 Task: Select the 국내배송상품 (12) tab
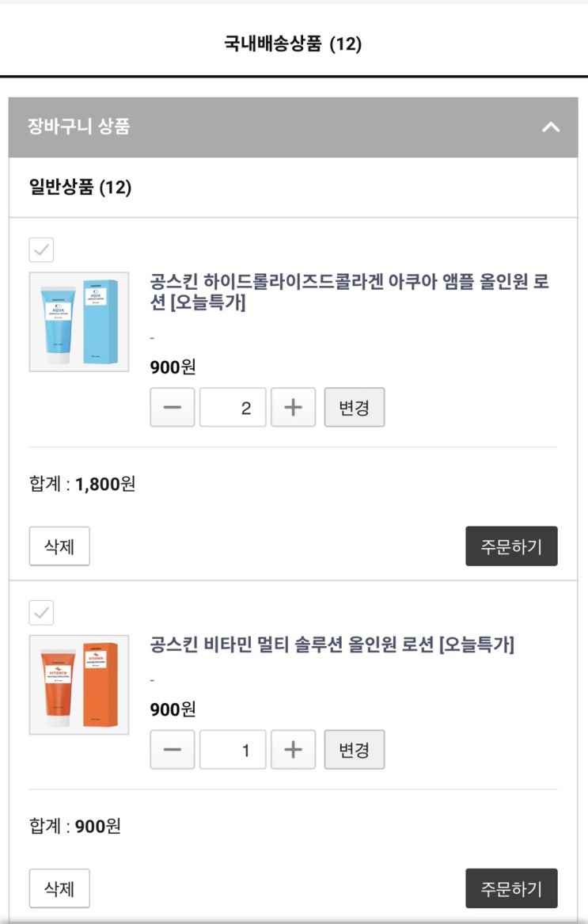click(293, 44)
